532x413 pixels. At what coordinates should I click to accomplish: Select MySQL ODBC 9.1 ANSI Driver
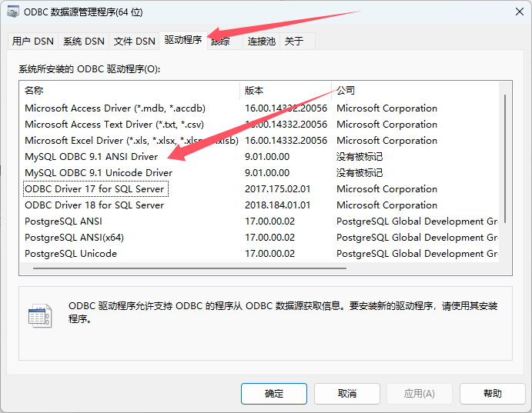pos(92,157)
